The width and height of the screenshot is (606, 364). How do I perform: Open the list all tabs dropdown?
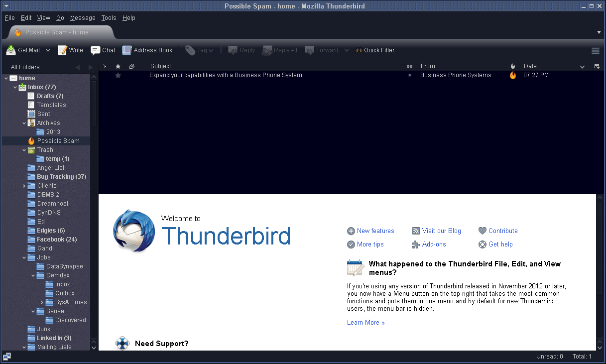(x=599, y=32)
